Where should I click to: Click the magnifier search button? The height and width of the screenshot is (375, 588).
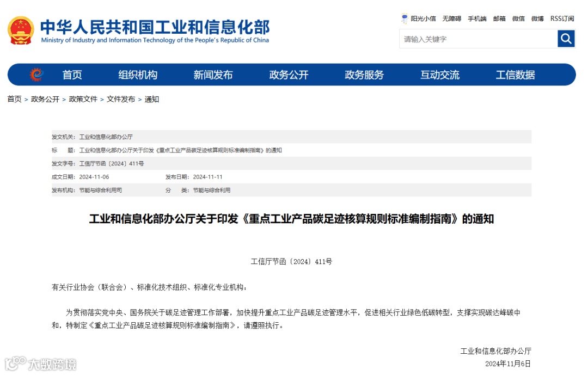[x=566, y=39]
